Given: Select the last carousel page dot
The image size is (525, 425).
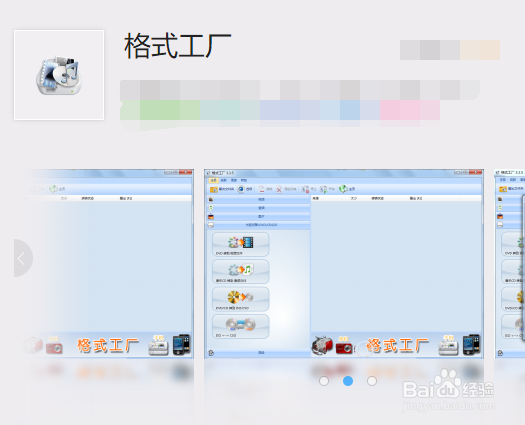Looking at the screenshot, I should click(x=372, y=381).
